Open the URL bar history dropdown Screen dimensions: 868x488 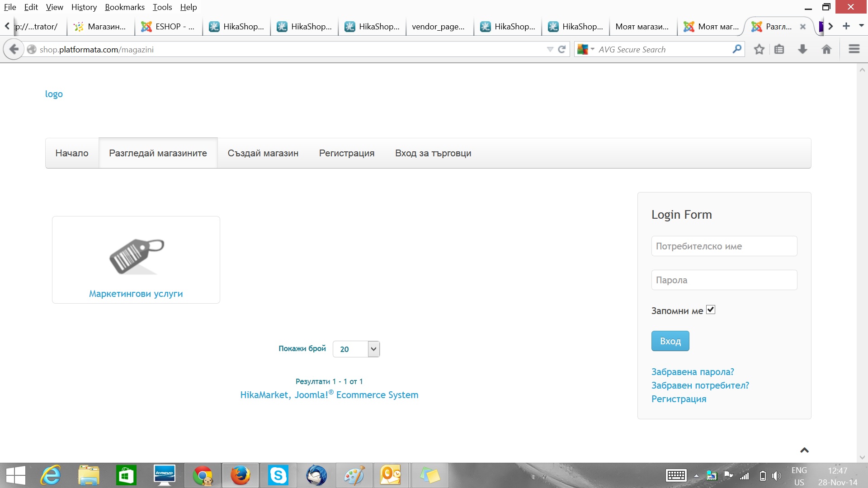point(550,49)
